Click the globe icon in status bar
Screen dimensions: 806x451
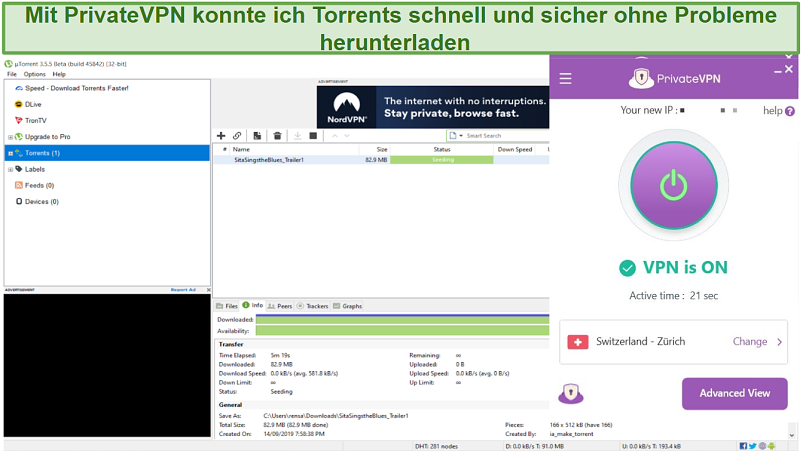[x=762, y=446]
